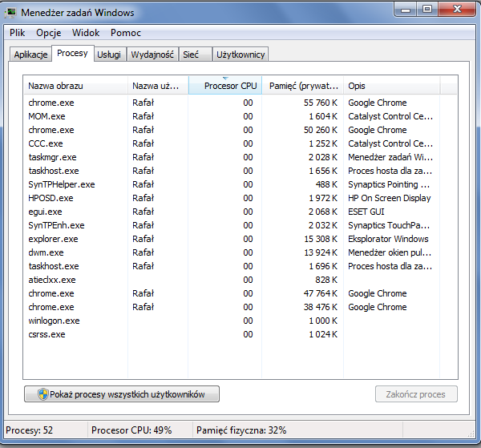Select the atieclxx.exe process

(240, 280)
